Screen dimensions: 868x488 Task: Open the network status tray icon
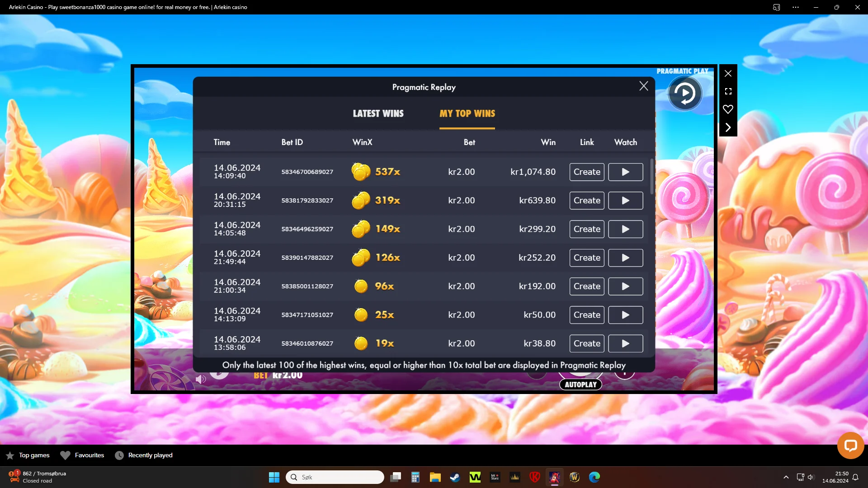tap(800, 477)
